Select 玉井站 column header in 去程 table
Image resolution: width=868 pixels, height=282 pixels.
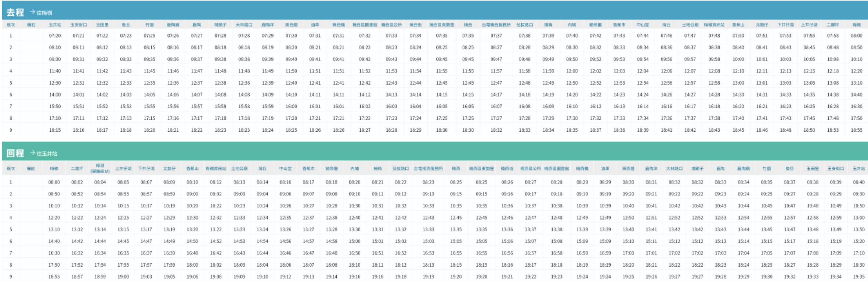(55, 25)
